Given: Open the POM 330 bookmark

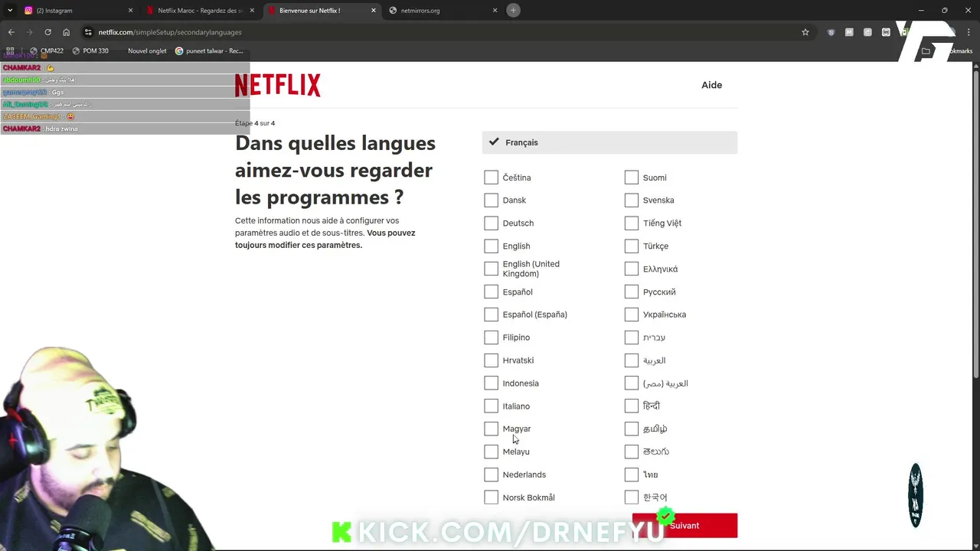Looking at the screenshot, I should click(90, 51).
